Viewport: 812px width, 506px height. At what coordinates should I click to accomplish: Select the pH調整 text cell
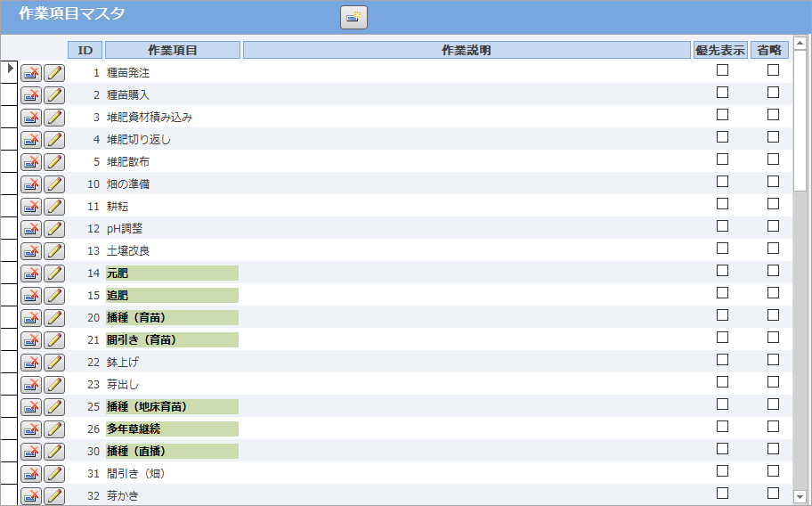172,229
